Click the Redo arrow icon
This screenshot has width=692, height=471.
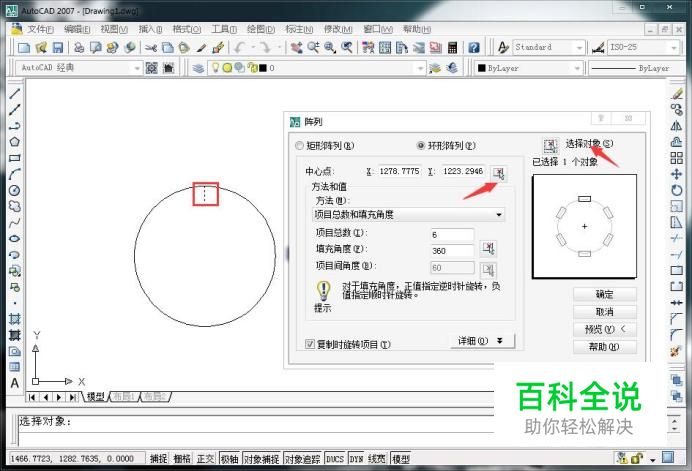click(265, 47)
